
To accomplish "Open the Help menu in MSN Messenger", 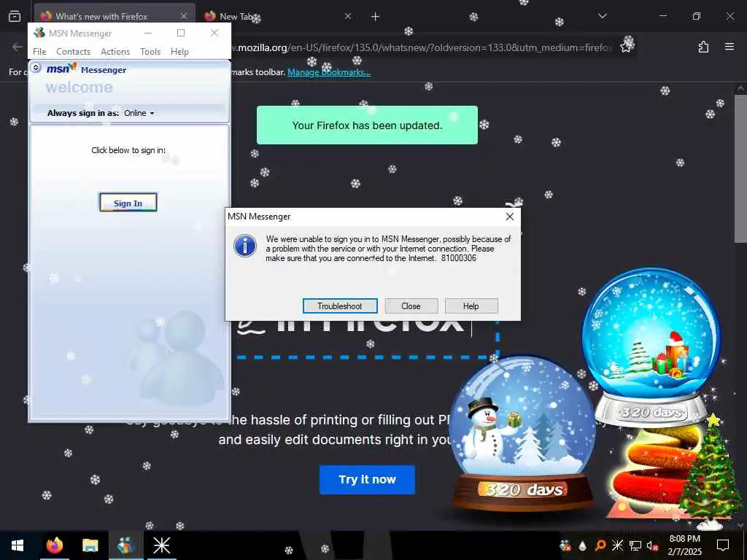I will 179,52.
